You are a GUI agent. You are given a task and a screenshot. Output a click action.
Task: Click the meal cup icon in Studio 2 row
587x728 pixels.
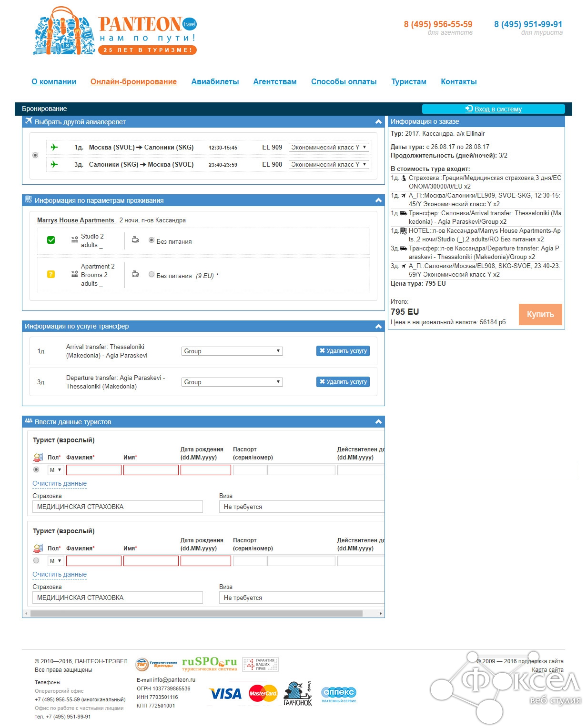click(x=135, y=240)
